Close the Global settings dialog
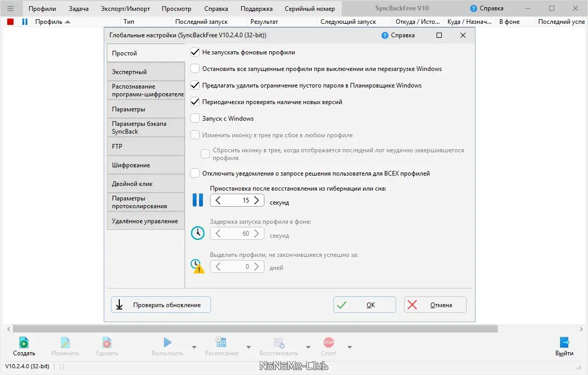Viewport: 588px width, 375px height. [x=463, y=35]
